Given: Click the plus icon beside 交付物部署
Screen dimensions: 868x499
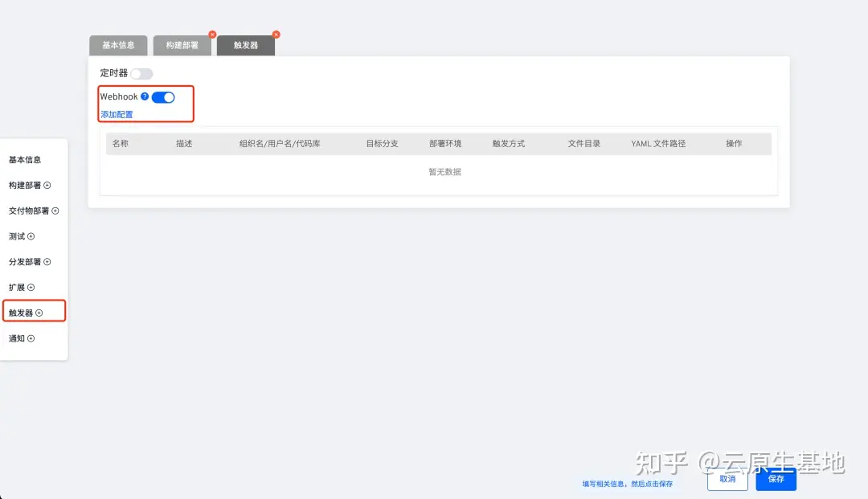Looking at the screenshot, I should 57,211.
